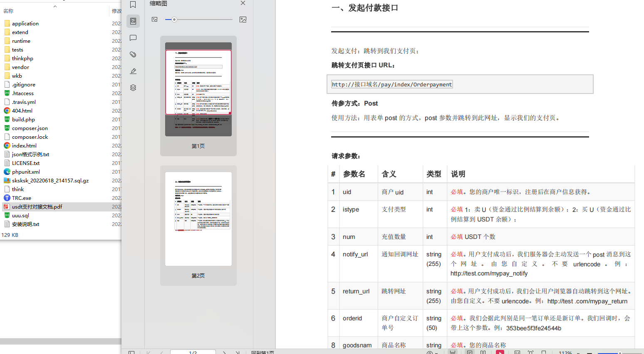
Task: Open the layers panel icon
Action: [133, 88]
